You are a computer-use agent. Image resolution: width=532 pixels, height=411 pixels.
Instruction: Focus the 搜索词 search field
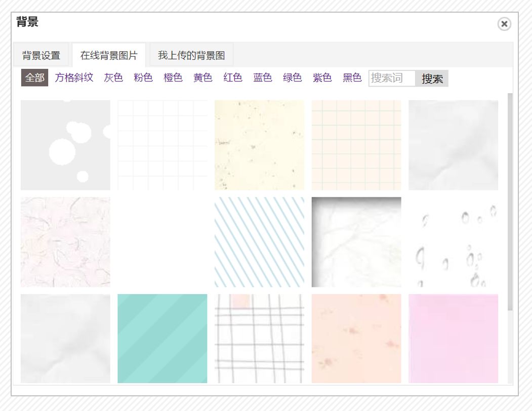click(392, 78)
